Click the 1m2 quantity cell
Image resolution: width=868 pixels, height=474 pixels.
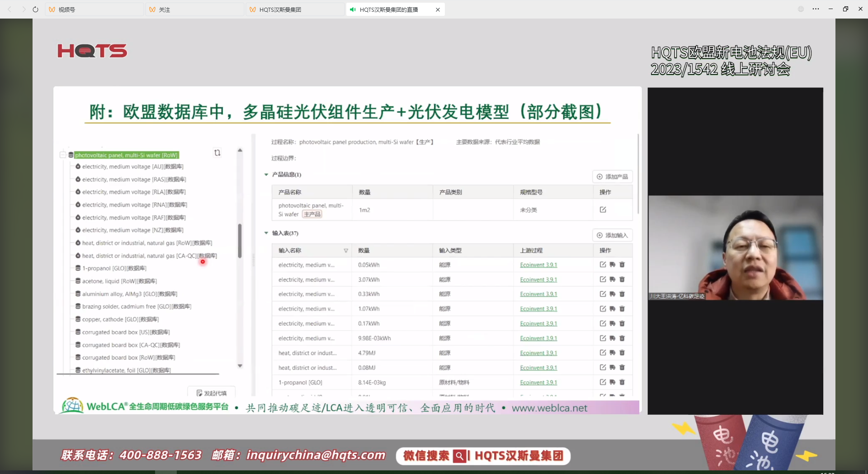[x=392, y=210]
